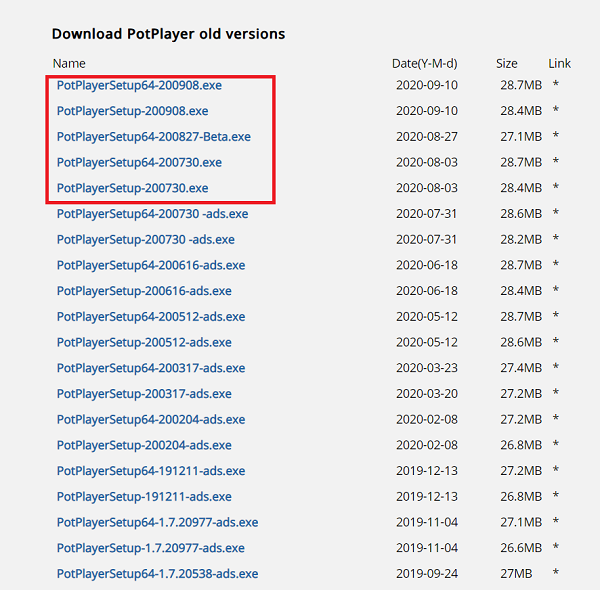
Task: Open PotPlayerSetup64-1.7.20538-ads.exe link
Action: click(158, 574)
